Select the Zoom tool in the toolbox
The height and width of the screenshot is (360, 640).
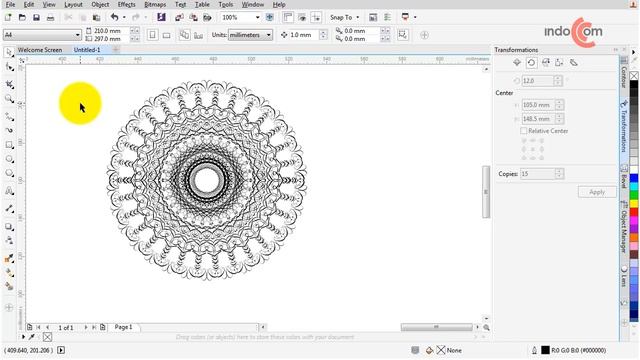pos(9,98)
